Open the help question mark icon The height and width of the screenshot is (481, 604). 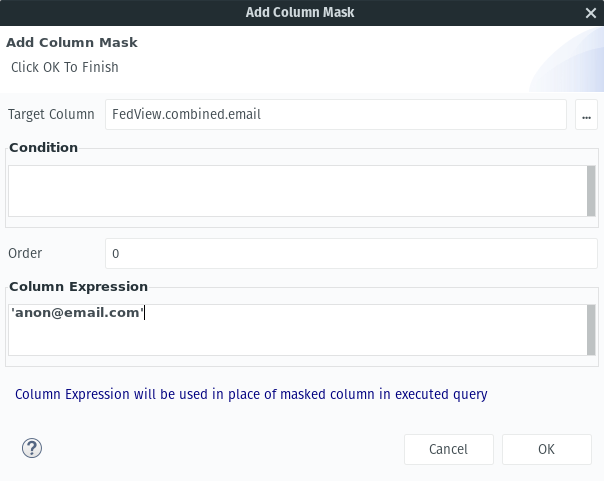(x=32, y=448)
